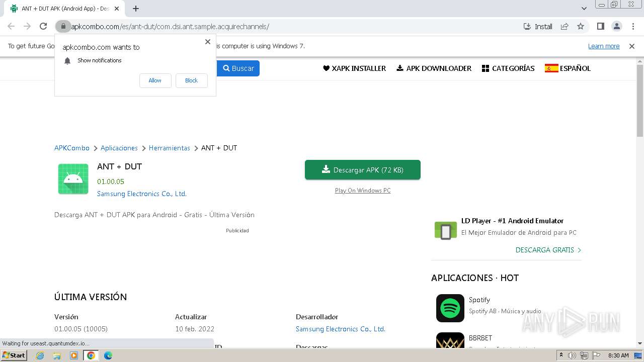The image size is (644, 362).
Task: Open the Chrome three-dot menu
Action: (633, 26)
